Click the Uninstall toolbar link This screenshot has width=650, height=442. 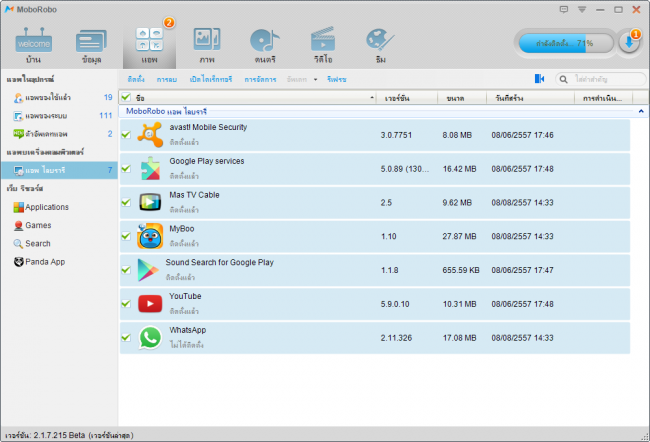pyautogui.click(x=167, y=79)
